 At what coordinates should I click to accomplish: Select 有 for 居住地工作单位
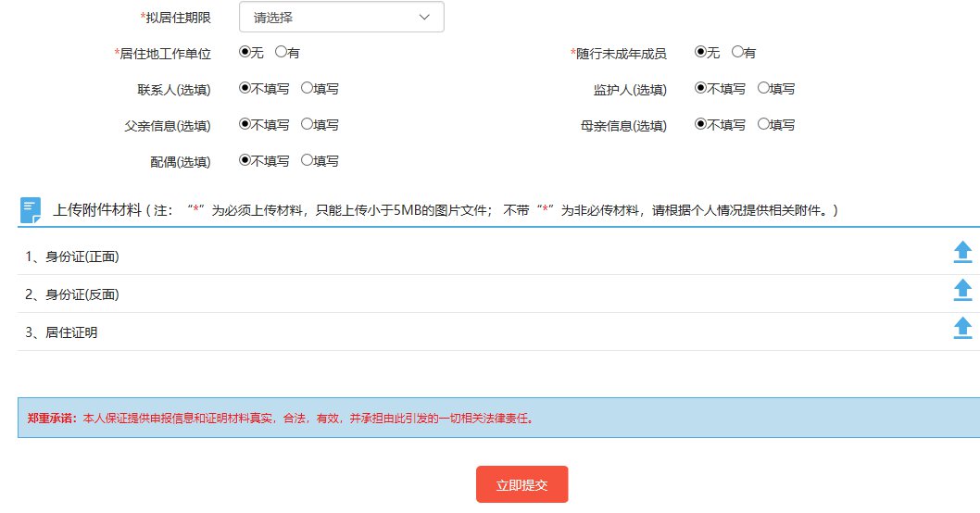point(281,53)
